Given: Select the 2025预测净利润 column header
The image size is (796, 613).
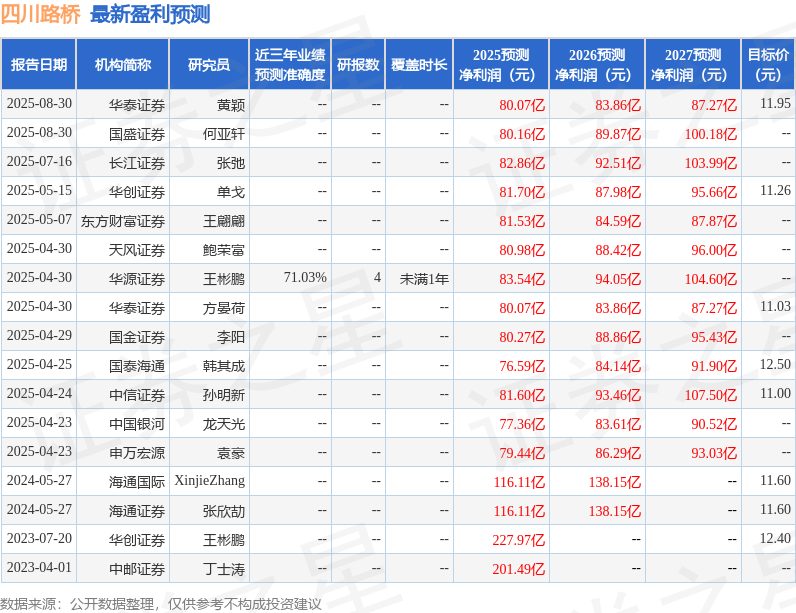Looking at the screenshot, I should 501,64.
